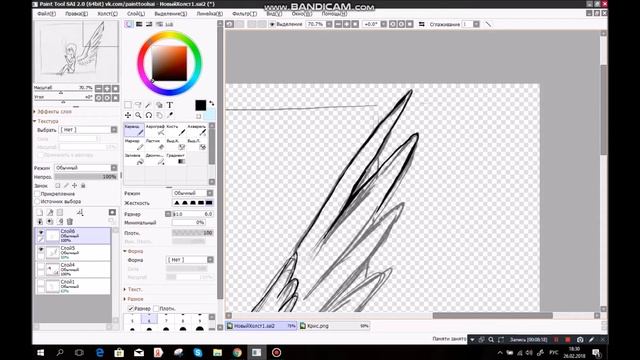The height and width of the screenshot is (360, 640).
Task: Click zoom-out minus in the navigator panel
Action: tap(98, 89)
